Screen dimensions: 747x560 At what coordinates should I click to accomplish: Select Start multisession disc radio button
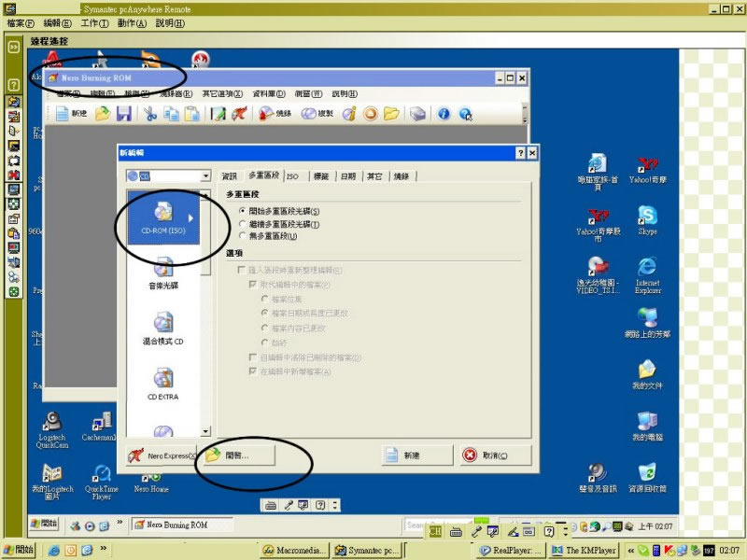click(x=243, y=211)
